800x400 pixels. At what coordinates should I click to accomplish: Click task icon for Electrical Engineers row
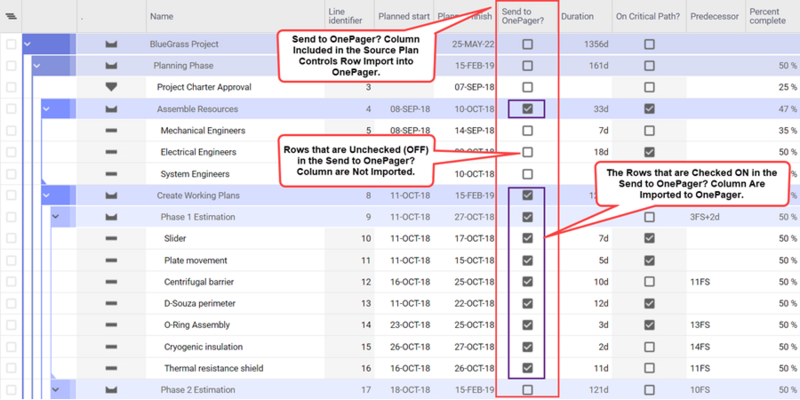point(111,152)
